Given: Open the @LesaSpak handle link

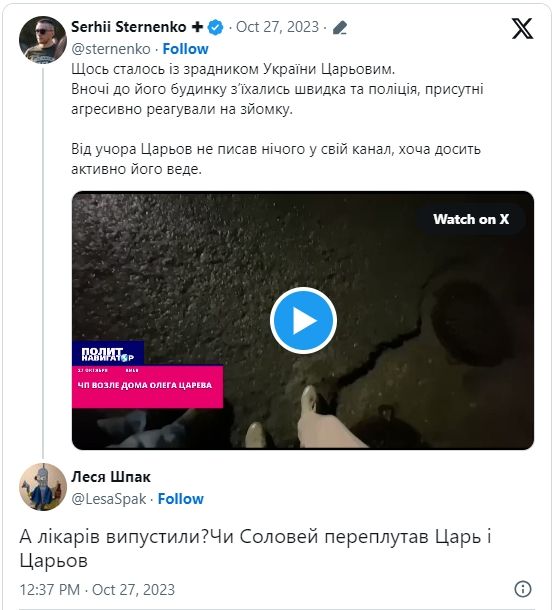Looking at the screenshot, I should (x=109, y=499).
